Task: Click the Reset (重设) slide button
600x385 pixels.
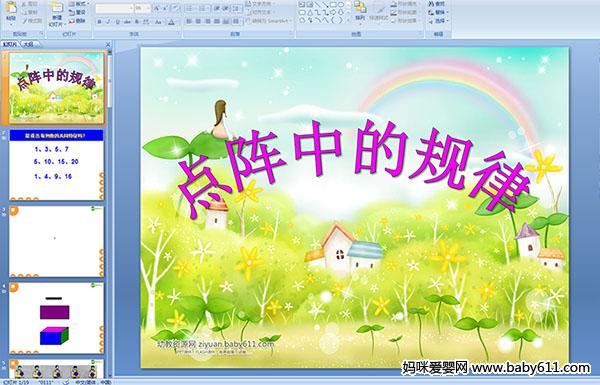Action: point(78,12)
